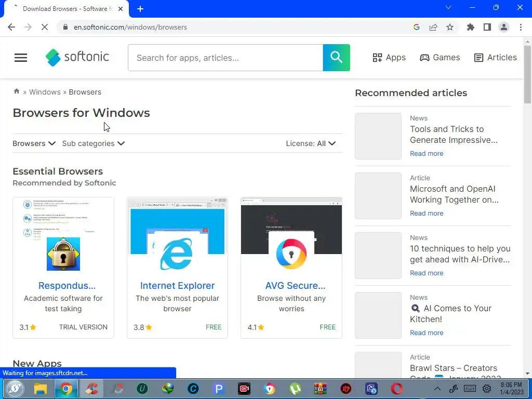Open Chrome profile avatar
532x399 pixels.
(x=504, y=27)
